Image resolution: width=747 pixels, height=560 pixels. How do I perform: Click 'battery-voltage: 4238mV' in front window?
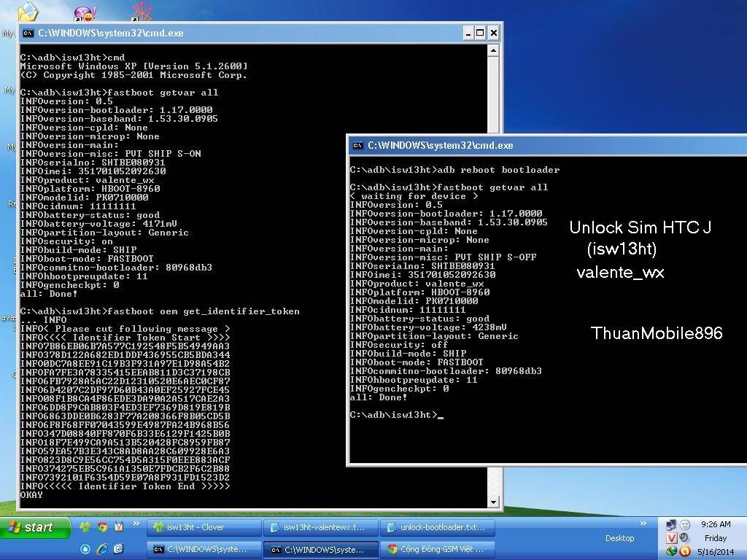click(x=428, y=327)
